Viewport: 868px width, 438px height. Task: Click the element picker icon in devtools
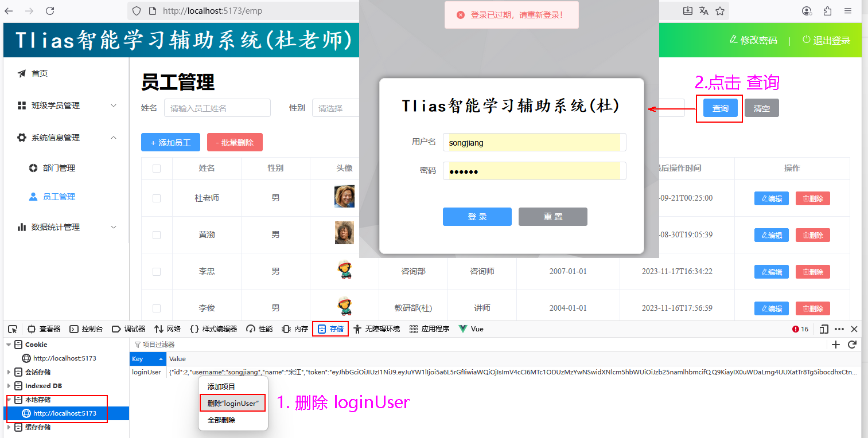[13, 329]
